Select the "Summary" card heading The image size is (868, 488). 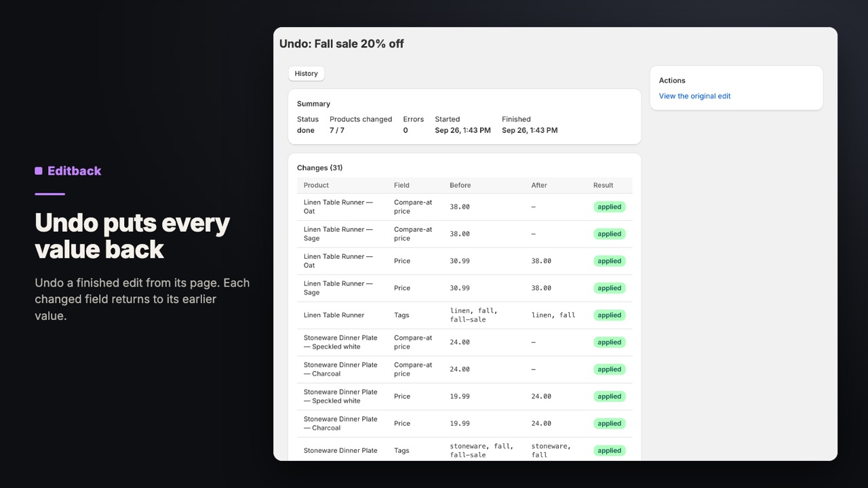click(313, 104)
